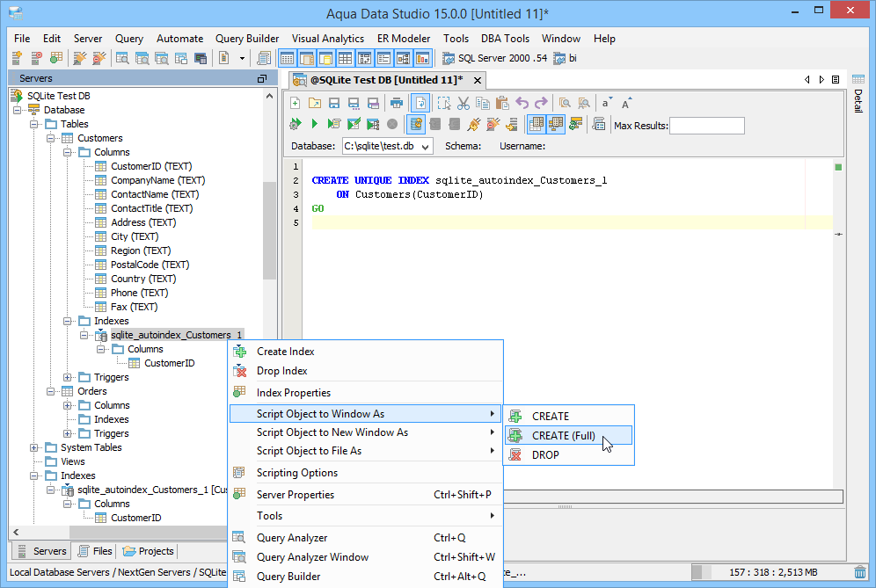Click the restore icon on Servers panel header
The height and width of the screenshot is (588, 876).
tap(261, 79)
